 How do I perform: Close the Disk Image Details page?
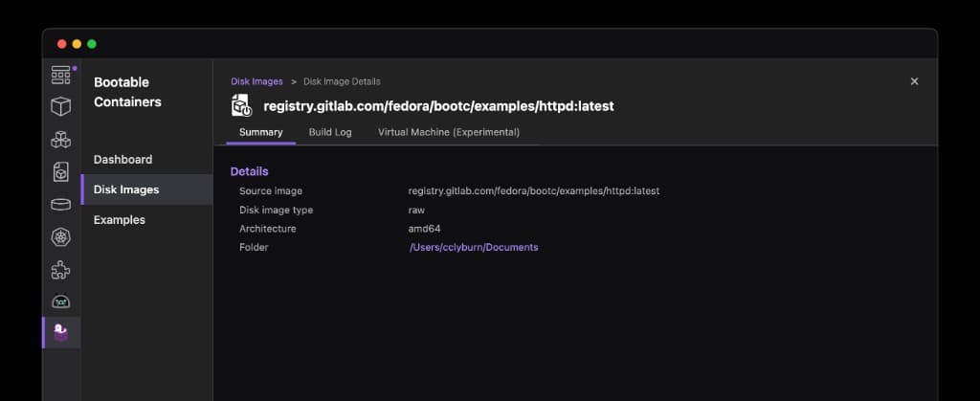point(914,81)
